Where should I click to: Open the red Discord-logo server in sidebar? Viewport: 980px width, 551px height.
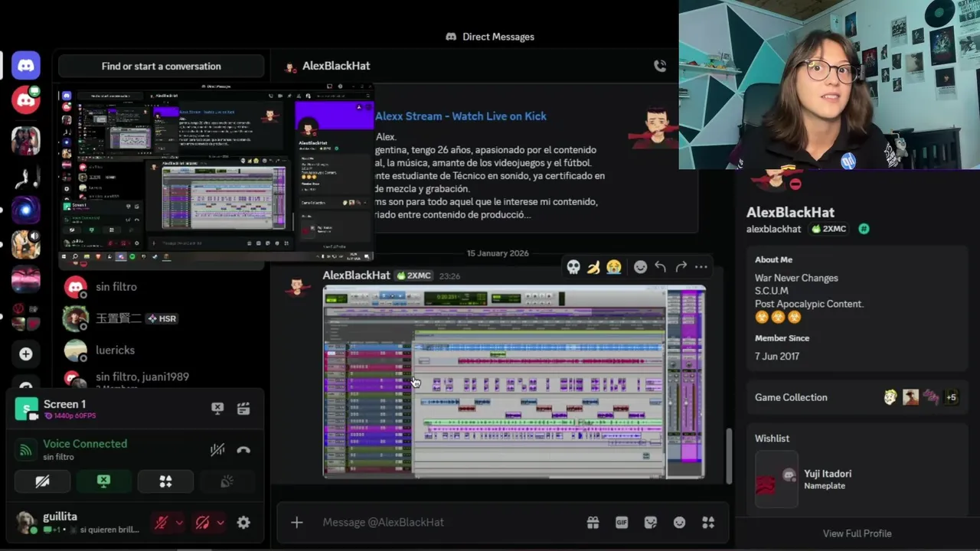(x=26, y=100)
